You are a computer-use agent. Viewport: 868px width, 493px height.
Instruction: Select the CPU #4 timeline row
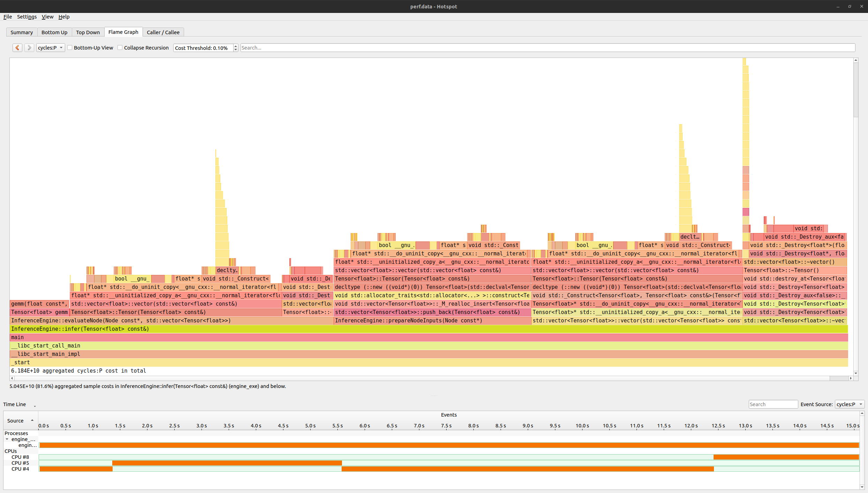(x=449, y=469)
